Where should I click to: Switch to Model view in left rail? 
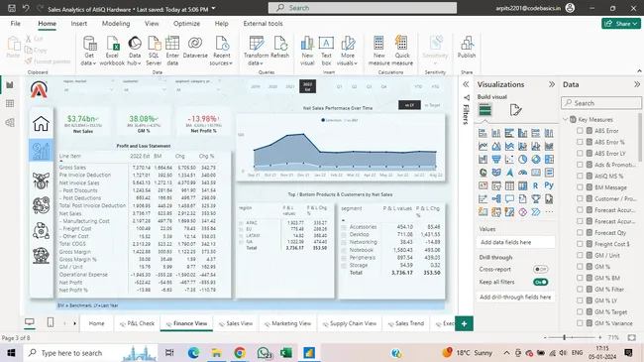10,122
